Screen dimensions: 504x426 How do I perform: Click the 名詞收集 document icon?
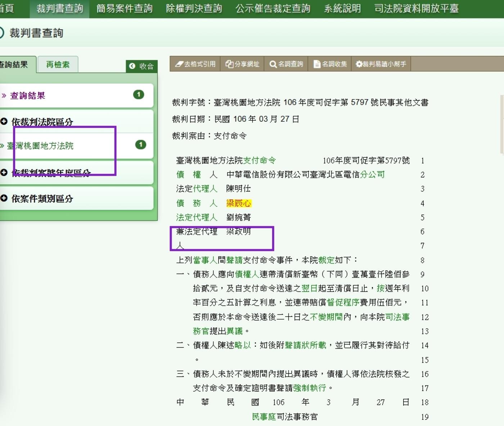[317, 64]
